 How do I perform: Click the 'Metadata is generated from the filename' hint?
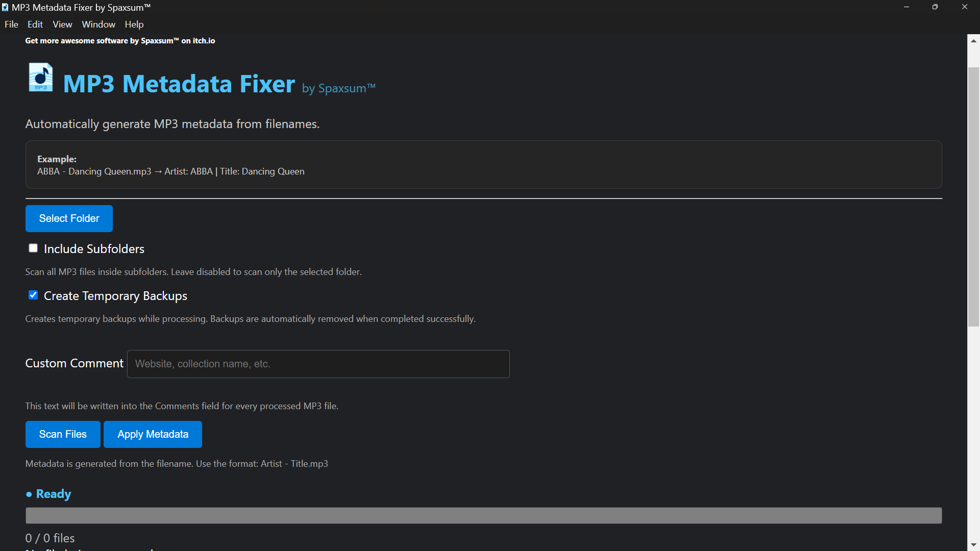coord(177,464)
